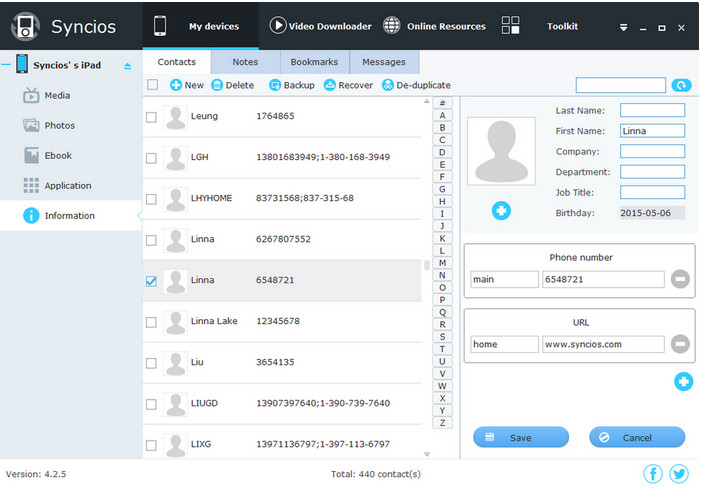Image resolution: width=701 pixels, height=488 pixels.
Task: Click the contact list scrollbar thumb
Action: 427,265
